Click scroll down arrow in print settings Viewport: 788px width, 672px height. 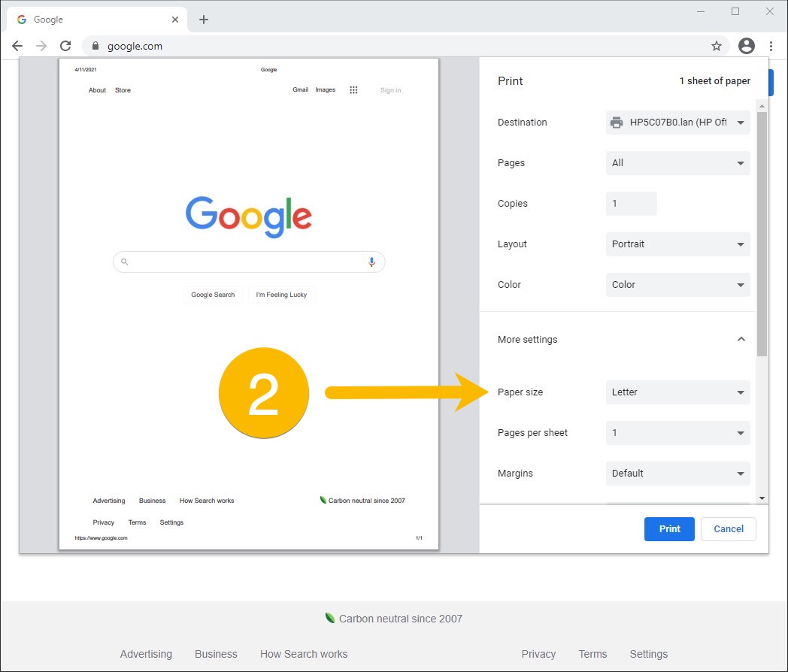(x=762, y=498)
